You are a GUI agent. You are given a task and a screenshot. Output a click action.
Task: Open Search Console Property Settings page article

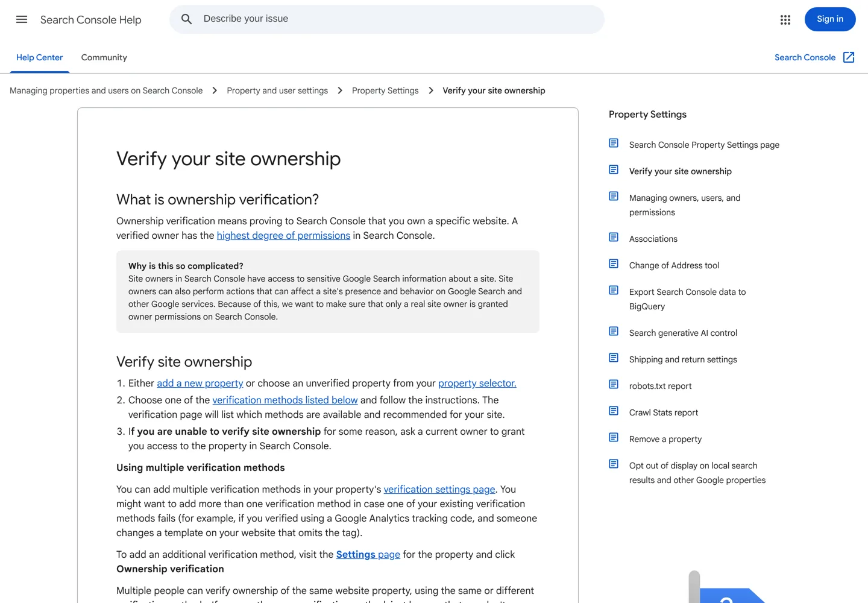coord(704,145)
